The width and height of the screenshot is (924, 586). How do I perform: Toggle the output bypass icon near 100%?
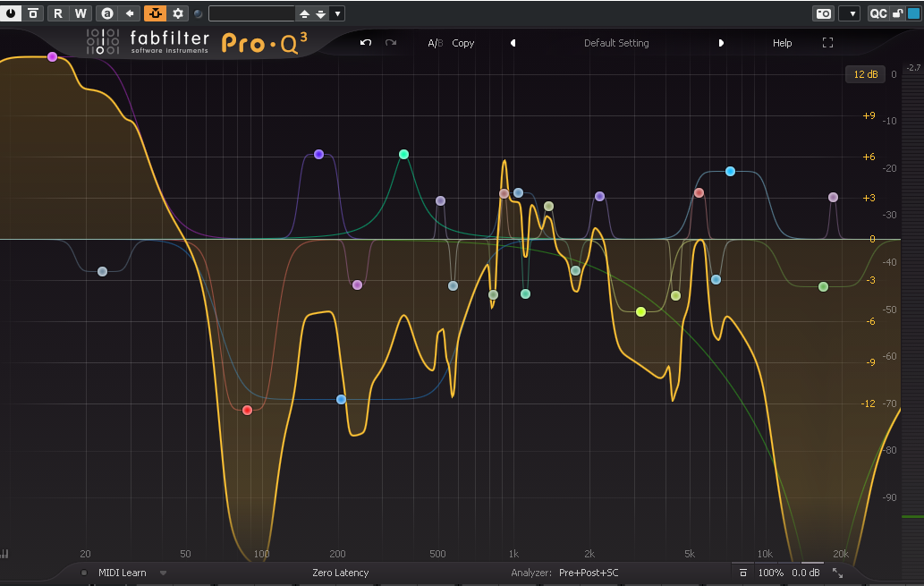click(x=743, y=573)
